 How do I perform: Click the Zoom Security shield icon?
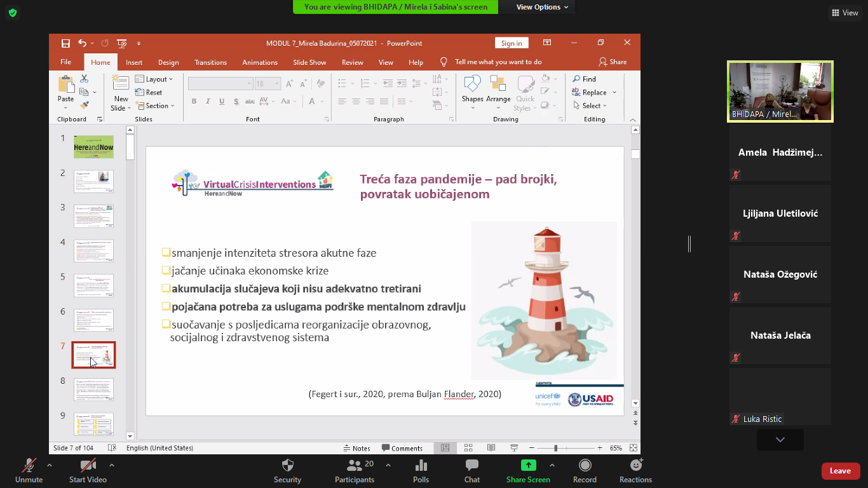[287, 466]
